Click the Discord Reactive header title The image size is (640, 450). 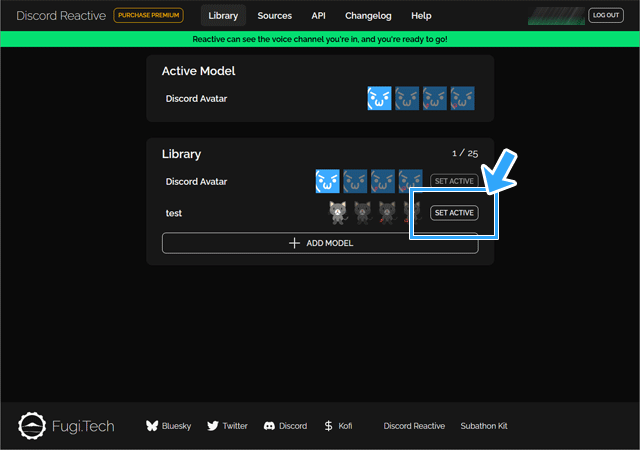(61, 16)
